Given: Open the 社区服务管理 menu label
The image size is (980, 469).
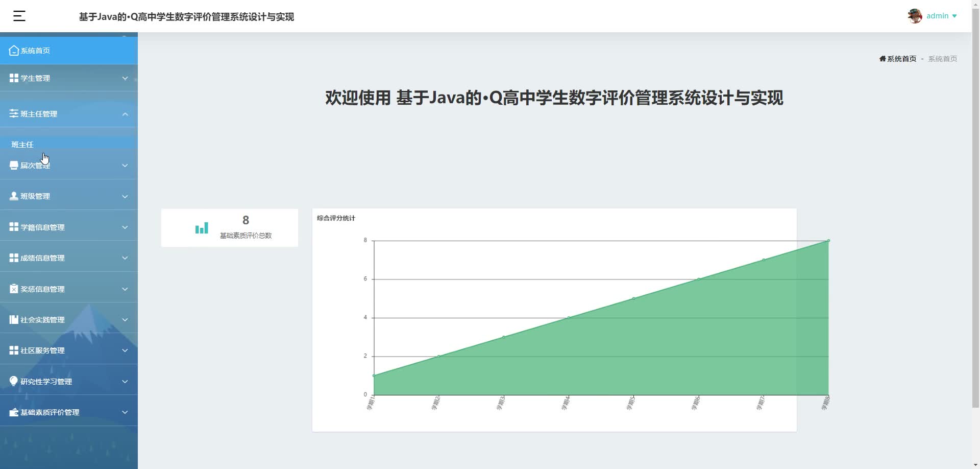Looking at the screenshot, I should [x=42, y=350].
